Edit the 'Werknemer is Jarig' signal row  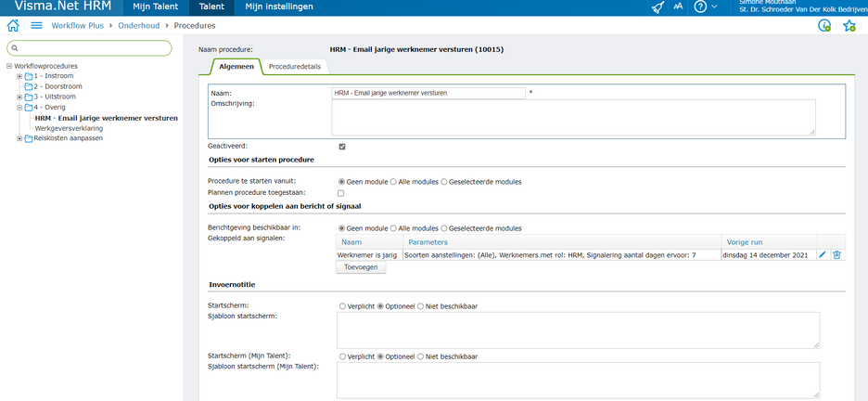(823, 254)
